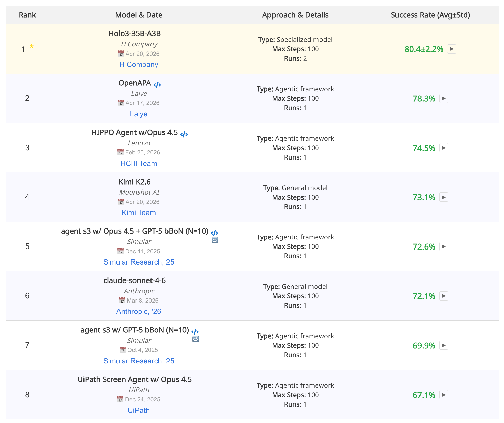This screenshot has height=423, width=504.
Task: Expand arrow beside 67.1% UiPath score
Action: [x=444, y=395]
